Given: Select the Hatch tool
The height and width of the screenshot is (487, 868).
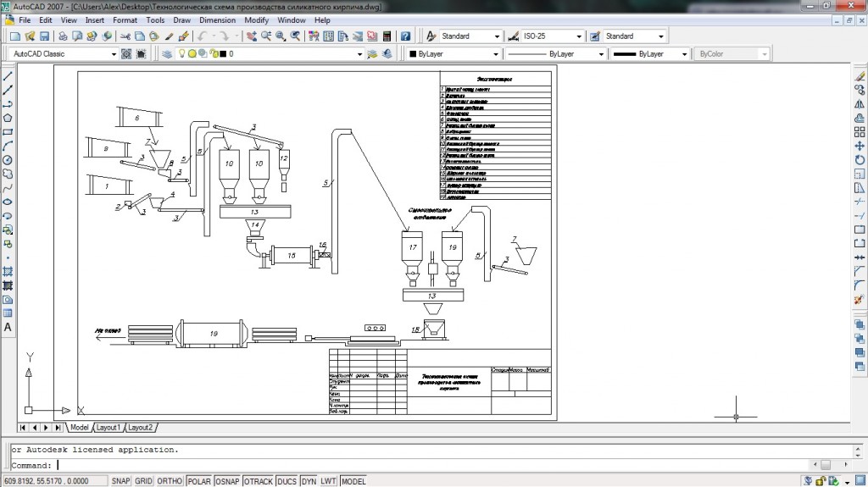Looking at the screenshot, I should tap(8, 272).
